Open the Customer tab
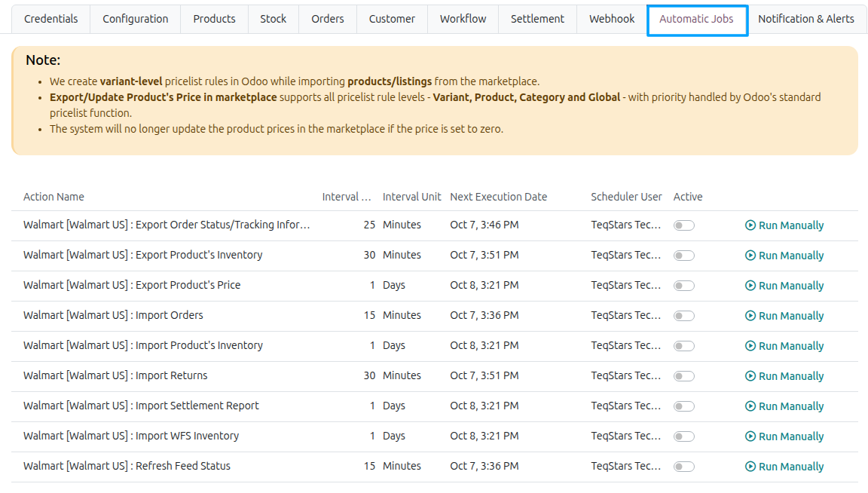Screen dimensions: 868x493 point(392,19)
